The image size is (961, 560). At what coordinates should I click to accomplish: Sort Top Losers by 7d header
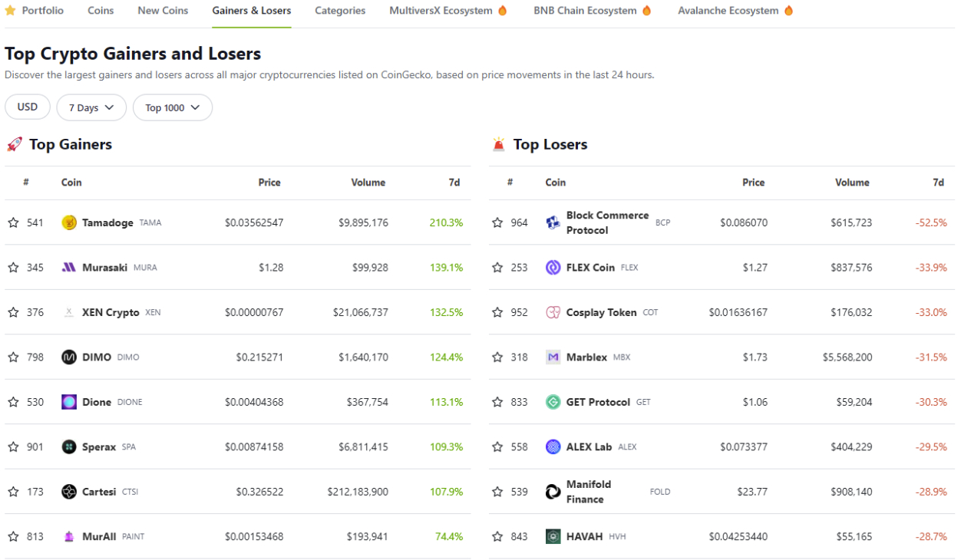938,183
